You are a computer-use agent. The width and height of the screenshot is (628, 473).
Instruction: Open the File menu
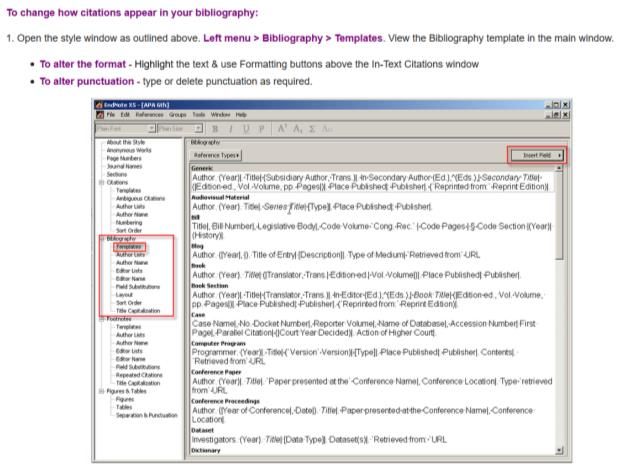(111, 115)
